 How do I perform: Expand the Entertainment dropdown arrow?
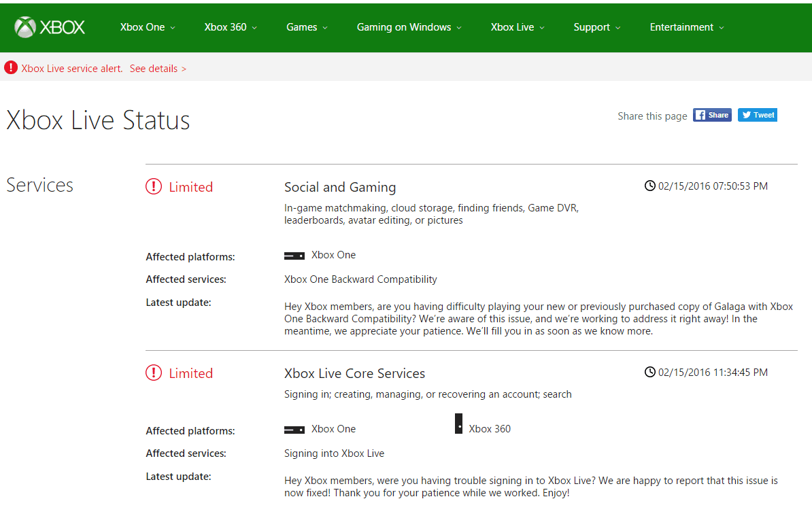[x=722, y=28]
